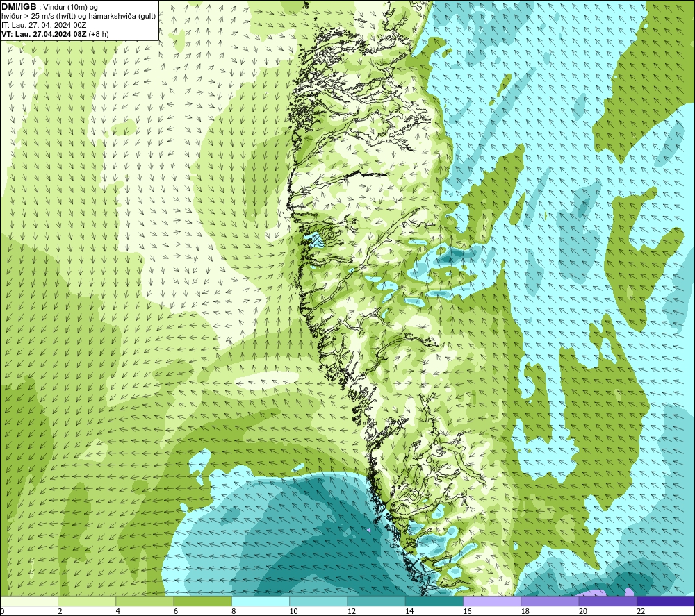
Task: Click the 4-6 m/s green legend swatch
Action: coord(145,601)
